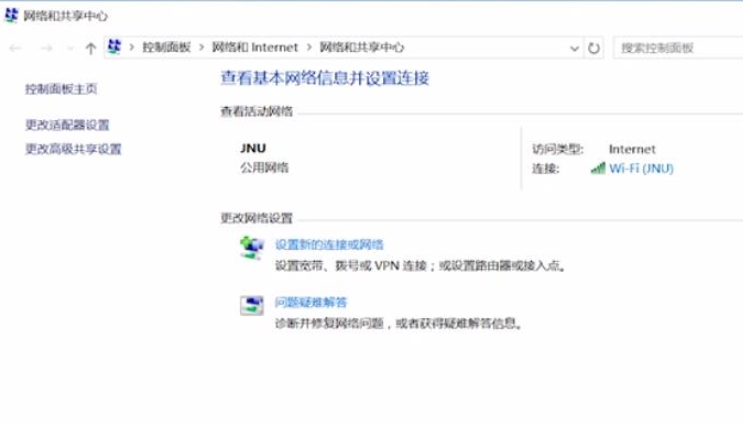
Task: Click the 设置新的连接或网络 link
Action: [x=329, y=244]
